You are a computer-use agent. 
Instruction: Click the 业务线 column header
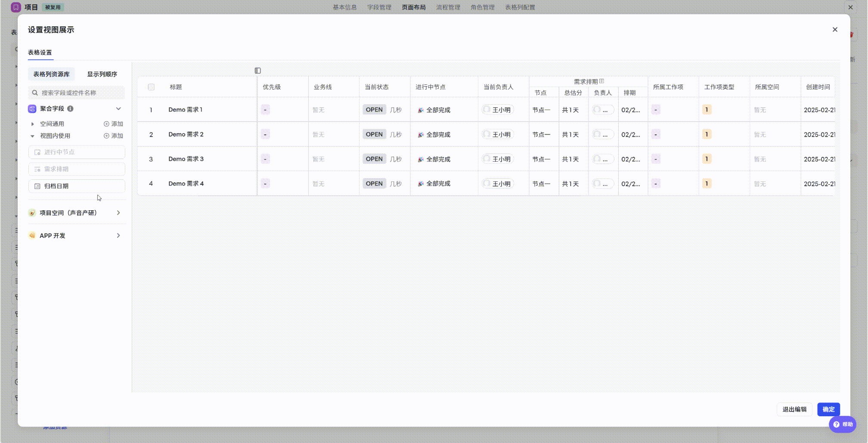click(322, 87)
